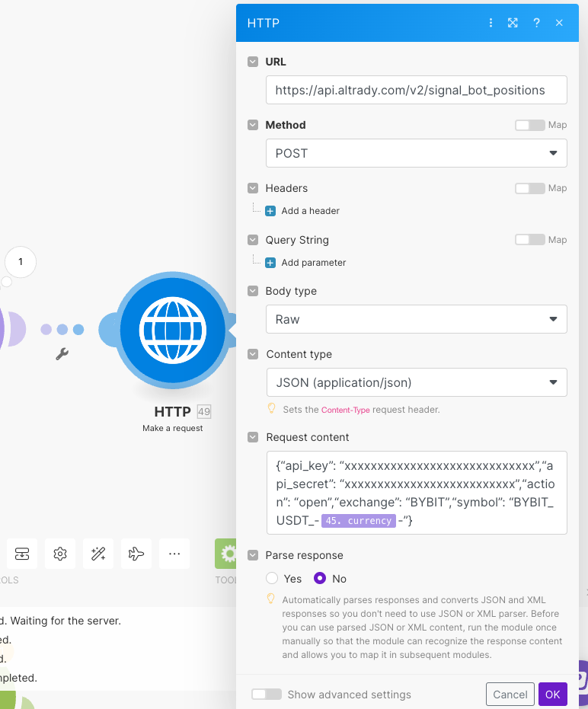Click the Make a request label
Image resolution: width=588 pixels, height=709 pixels.
tap(173, 428)
